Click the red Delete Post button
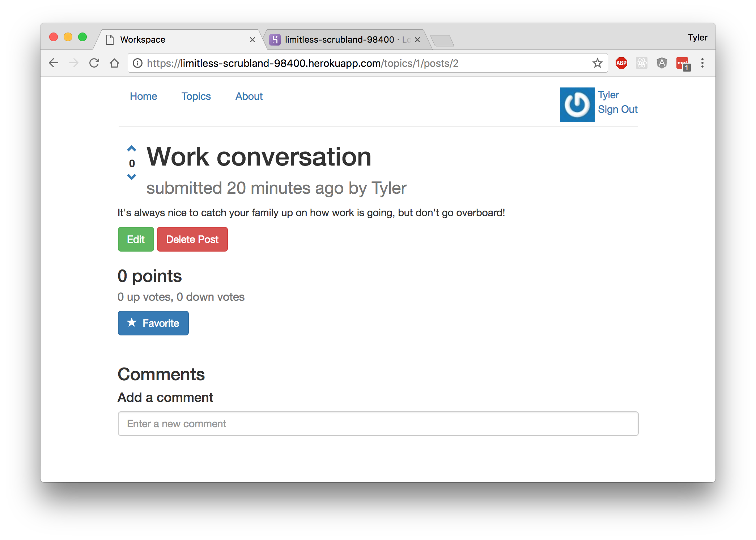756x540 pixels. pyautogui.click(x=192, y=239)
